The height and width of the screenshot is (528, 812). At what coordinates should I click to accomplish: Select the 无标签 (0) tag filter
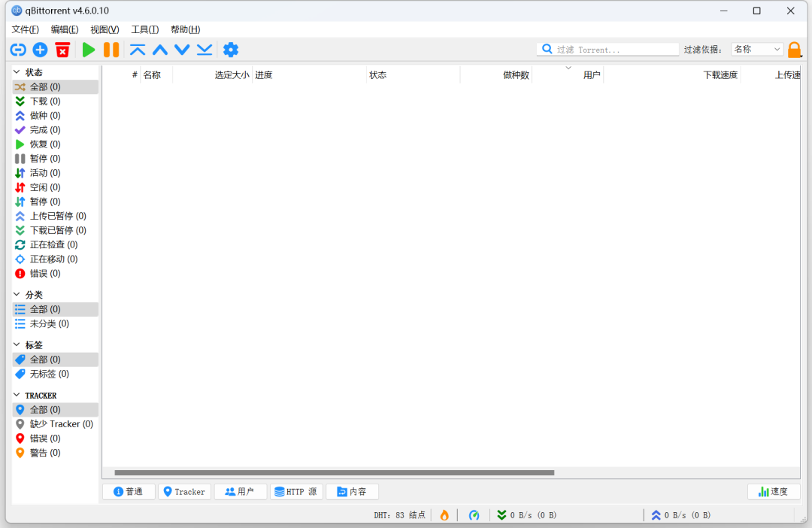[56, 374]
